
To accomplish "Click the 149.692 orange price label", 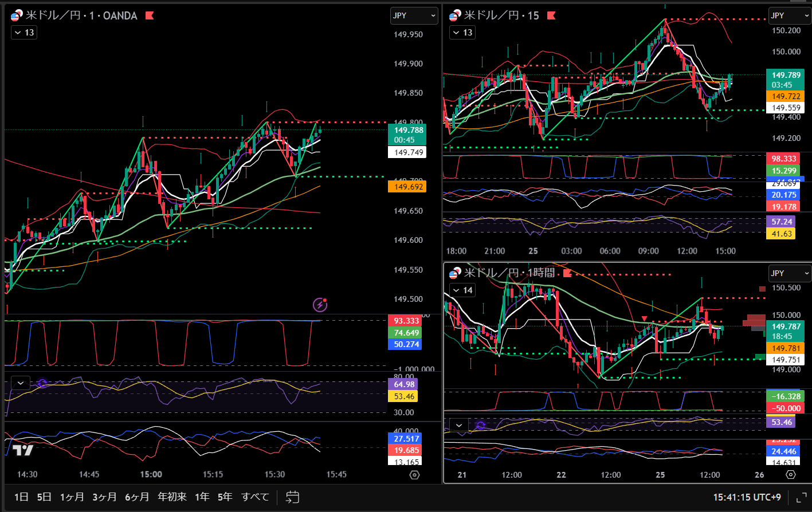I will [407, 186].
